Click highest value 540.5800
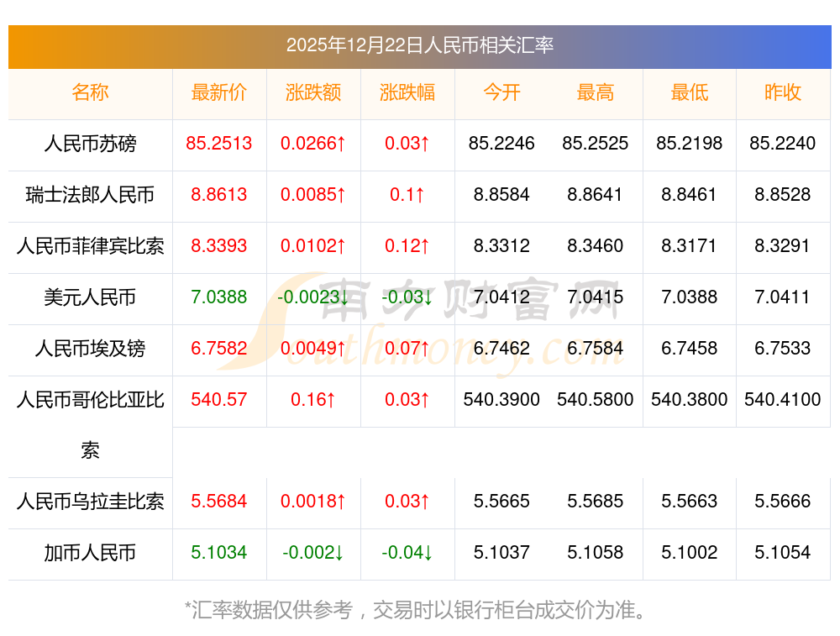Screen dimensions: 840x636 coord(596,399)
